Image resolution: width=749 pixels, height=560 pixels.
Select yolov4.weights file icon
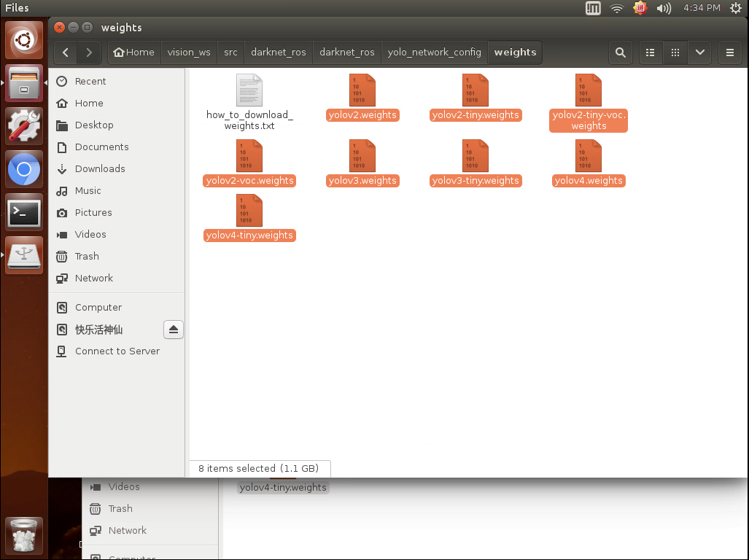(x=589, y=156)
